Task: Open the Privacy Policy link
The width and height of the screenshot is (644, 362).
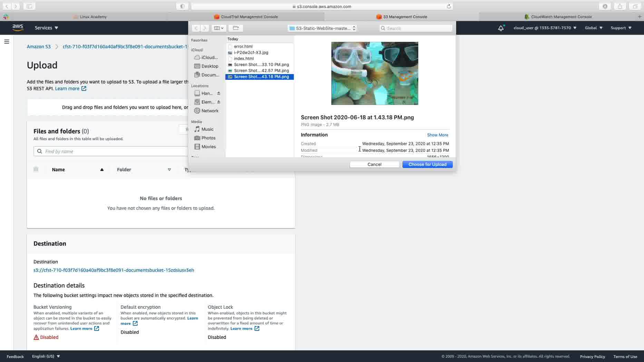Action: (x=592, y=356)
